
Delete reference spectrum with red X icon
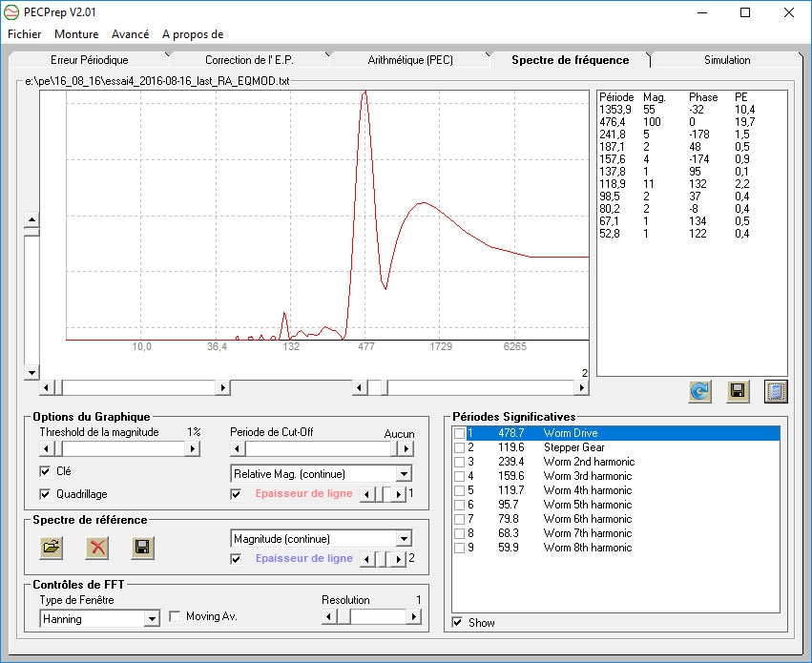tap(96, 547)
